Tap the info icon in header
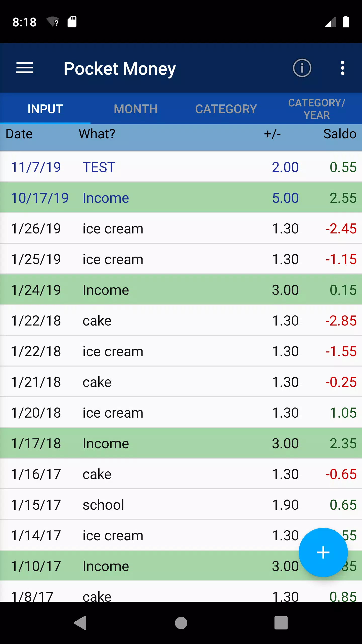362x644 pixels. (x=302, y=68)
